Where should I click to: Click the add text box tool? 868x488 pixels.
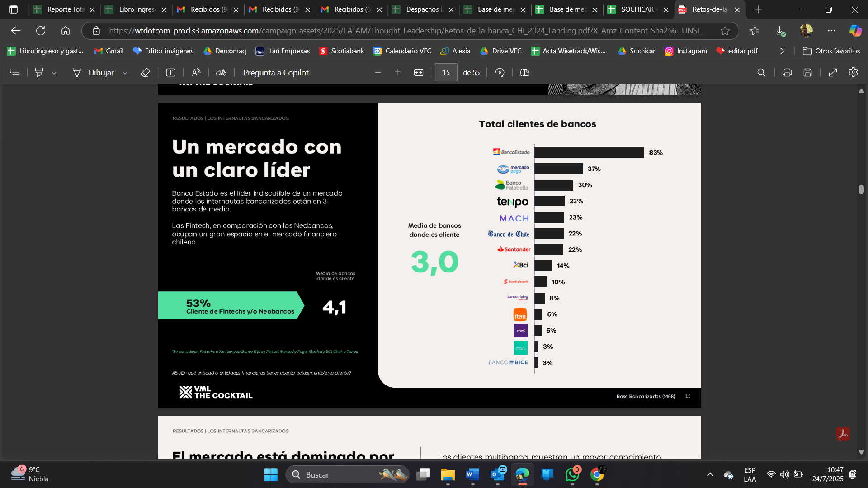tap(170, 72)
